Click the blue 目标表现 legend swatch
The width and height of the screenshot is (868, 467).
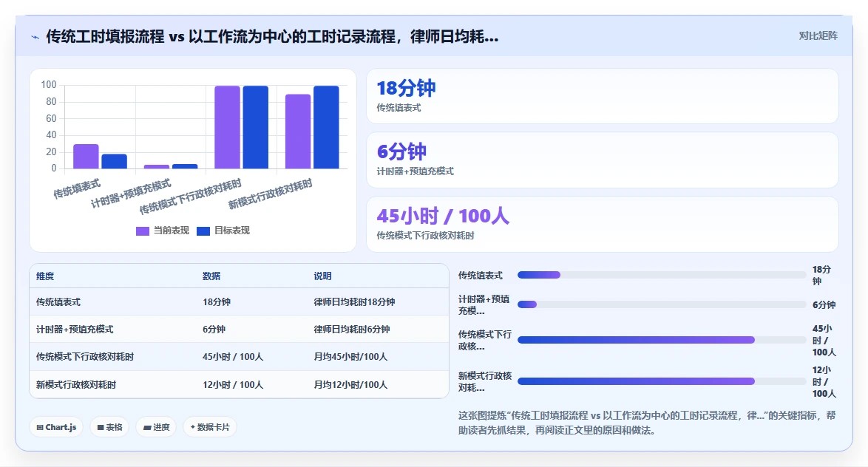[203, 231]
